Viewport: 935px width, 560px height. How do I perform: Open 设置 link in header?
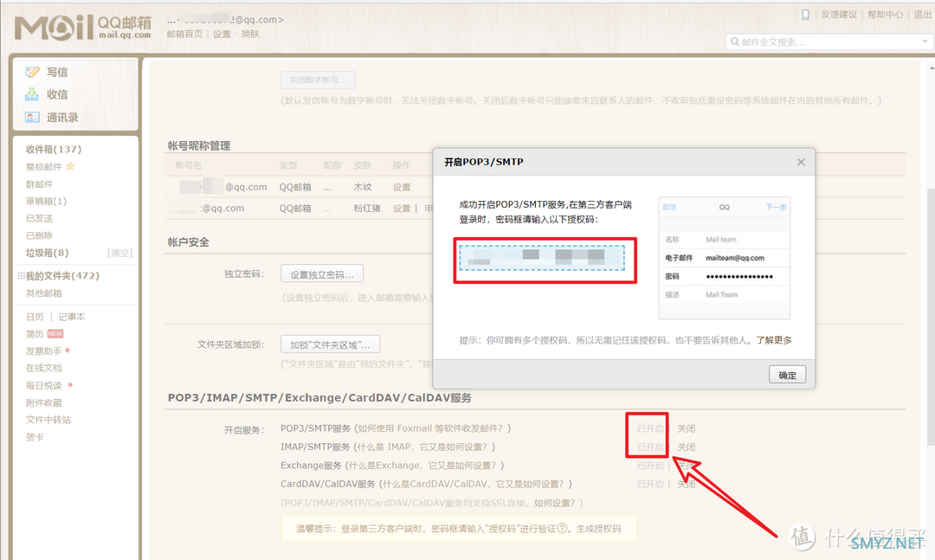click(x=222, y=34)
